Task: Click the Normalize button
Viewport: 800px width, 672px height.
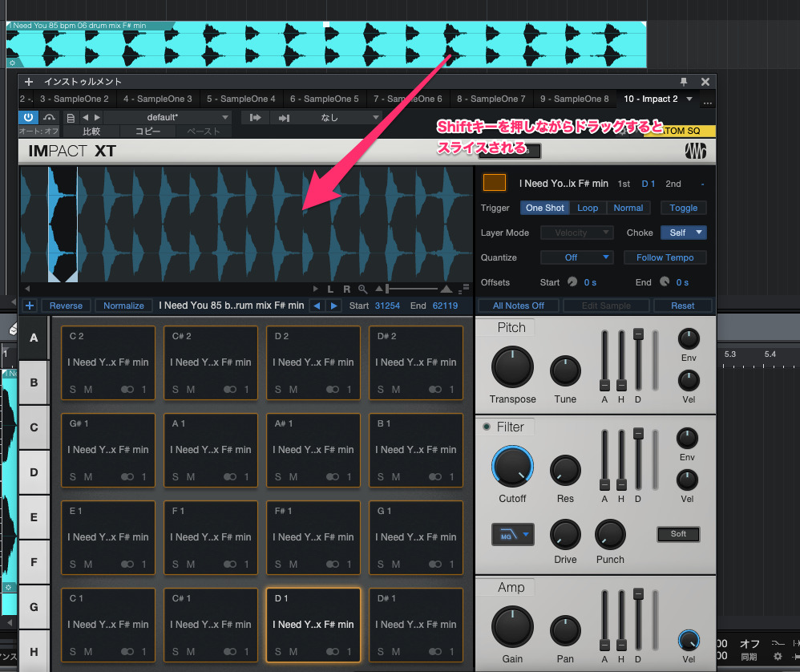Action: 123,306
